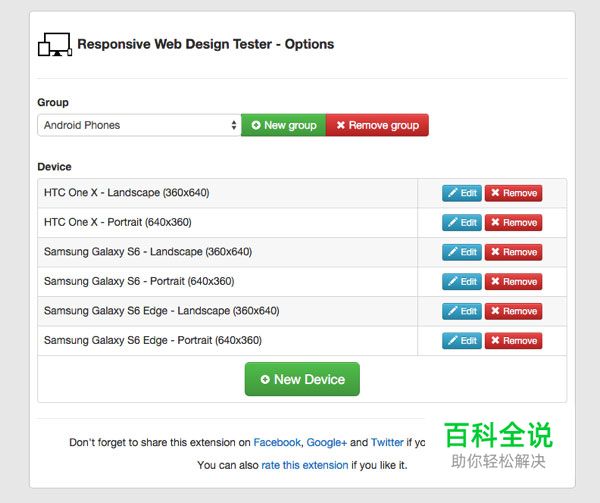Remove HTC One X - Portrait device

[514, 223]
